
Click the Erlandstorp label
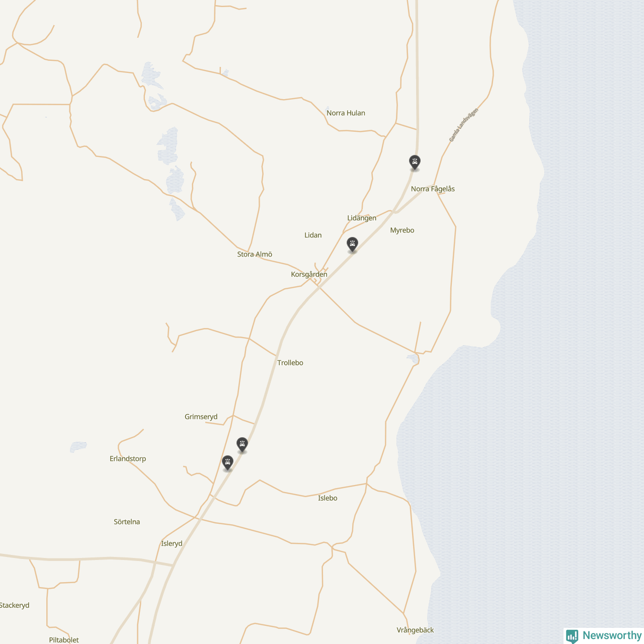128,459
